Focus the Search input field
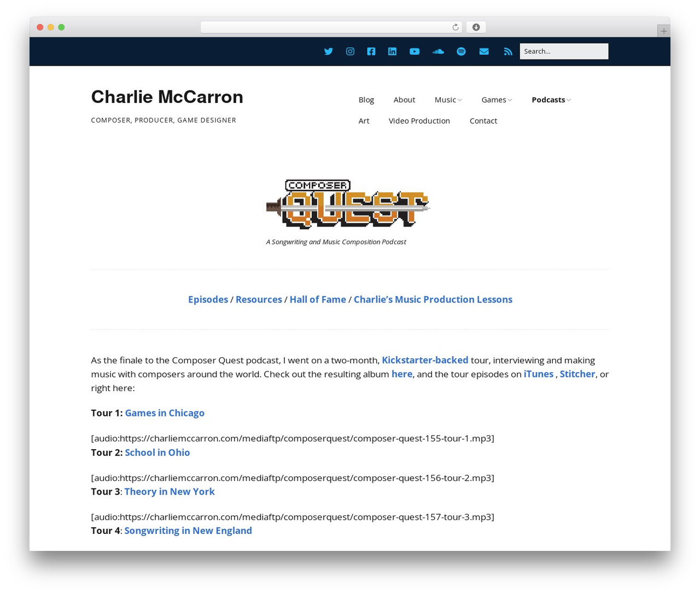Viewport: 700px width, 593px height. pos(564,51)
